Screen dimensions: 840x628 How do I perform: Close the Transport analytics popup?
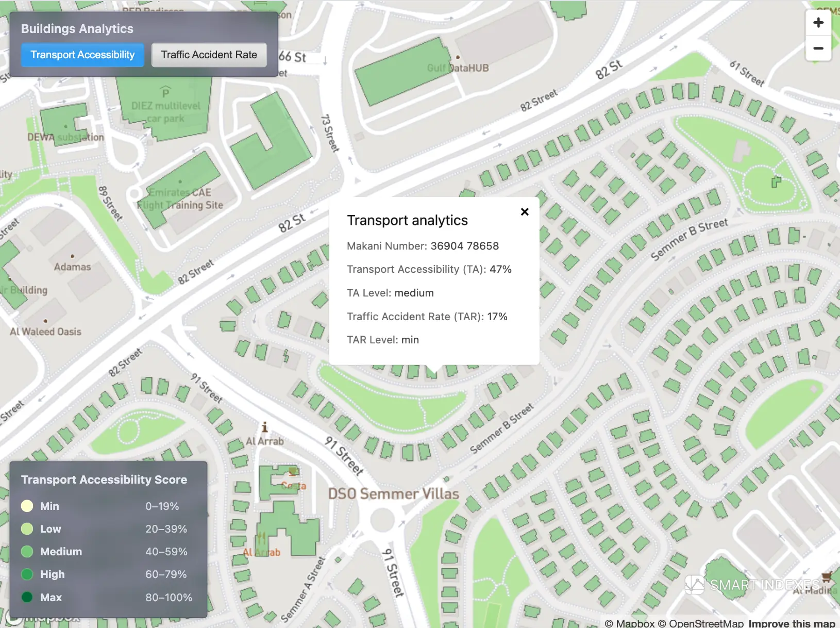pyautogui.click(x=525, y=212)
